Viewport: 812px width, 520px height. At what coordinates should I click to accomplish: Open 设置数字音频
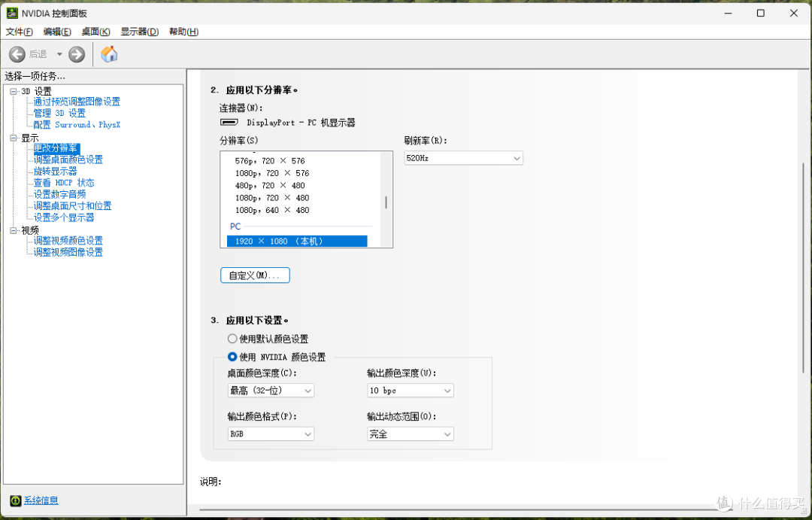click(x=59, y=194)
